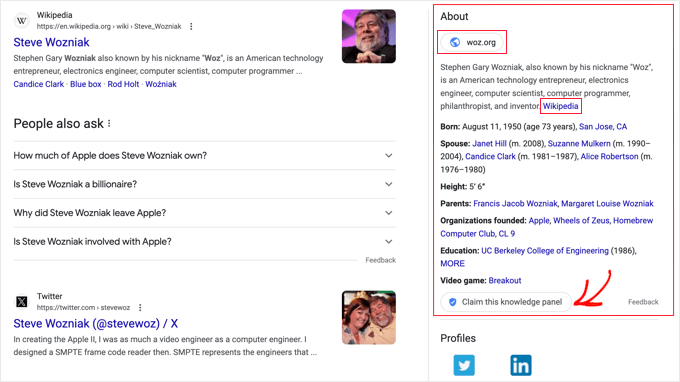Click the Wheels of Zeus link

click(x=581, y=221)
